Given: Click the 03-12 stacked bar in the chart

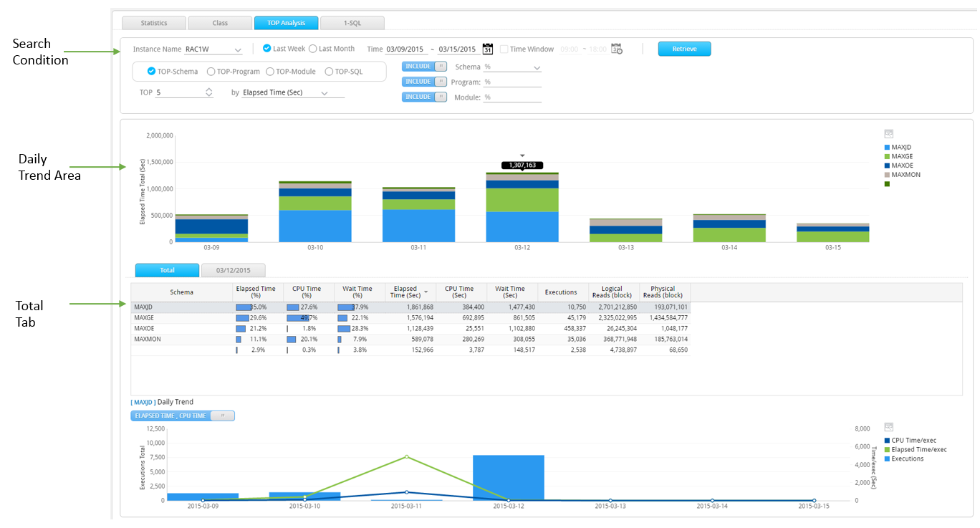Looking at the screenshot, I should (x=522, y=208).
